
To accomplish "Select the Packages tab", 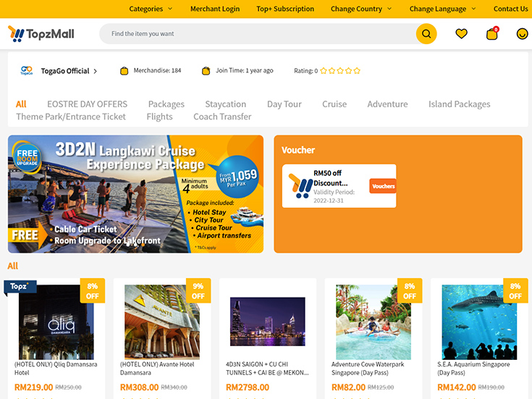I will coord(166,104).
